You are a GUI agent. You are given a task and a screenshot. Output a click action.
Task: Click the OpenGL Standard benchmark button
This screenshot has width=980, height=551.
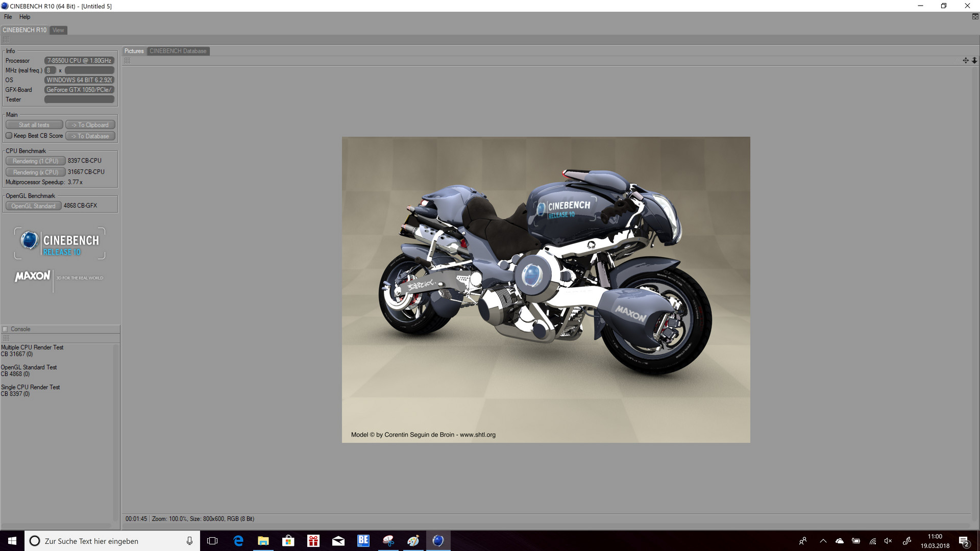34,206
